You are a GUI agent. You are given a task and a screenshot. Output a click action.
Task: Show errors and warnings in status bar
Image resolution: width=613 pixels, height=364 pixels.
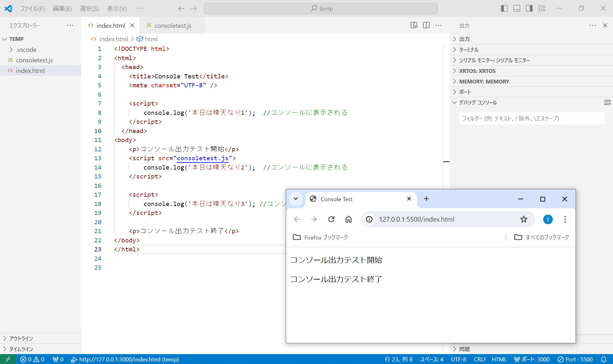[x=32, y=359]
